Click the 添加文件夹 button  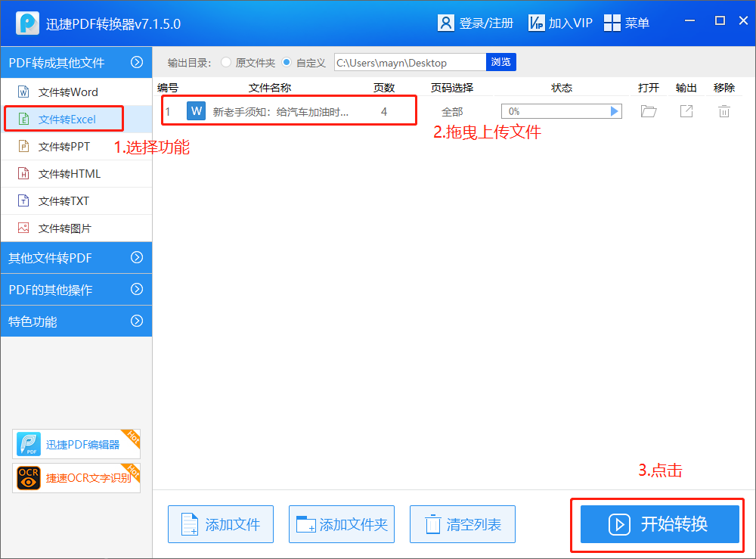342,524
